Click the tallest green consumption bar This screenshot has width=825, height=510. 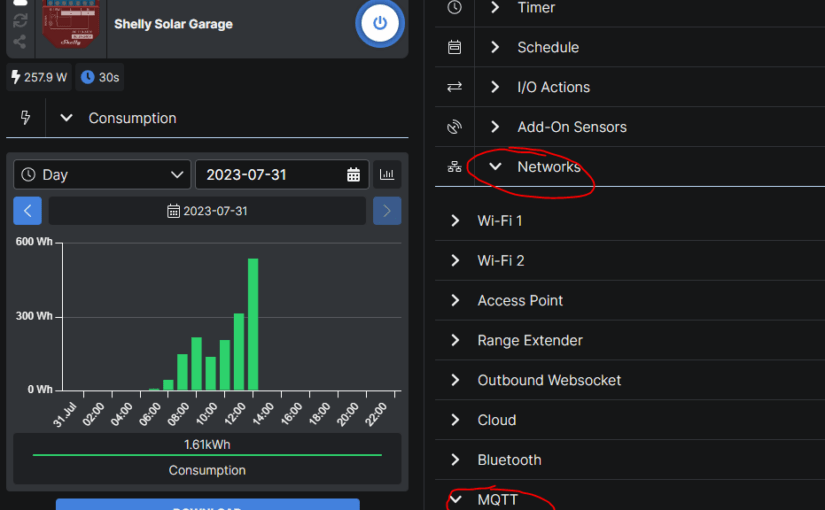[253, 324]
